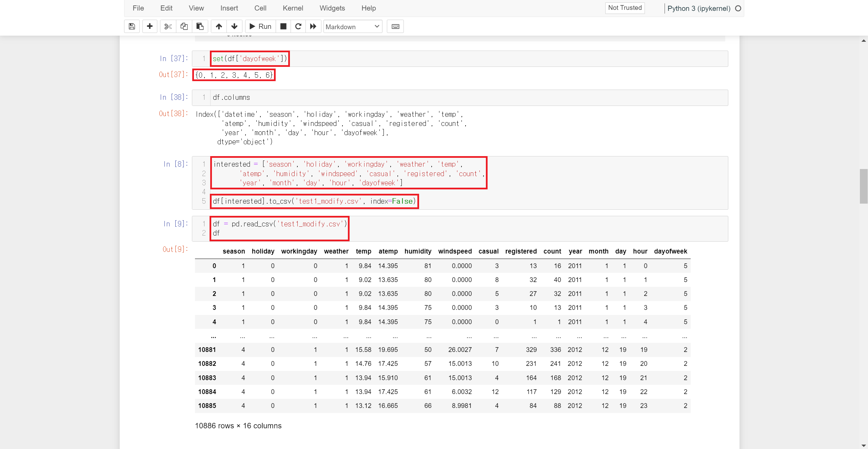Interrupt the kernel with the stop icon
Viewport: 868px width, 449px height.
click(x=283, y=26)
